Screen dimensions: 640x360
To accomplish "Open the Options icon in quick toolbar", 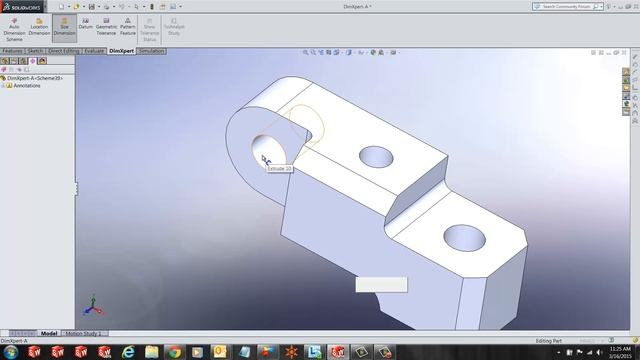I will click(x=173, y=7).
